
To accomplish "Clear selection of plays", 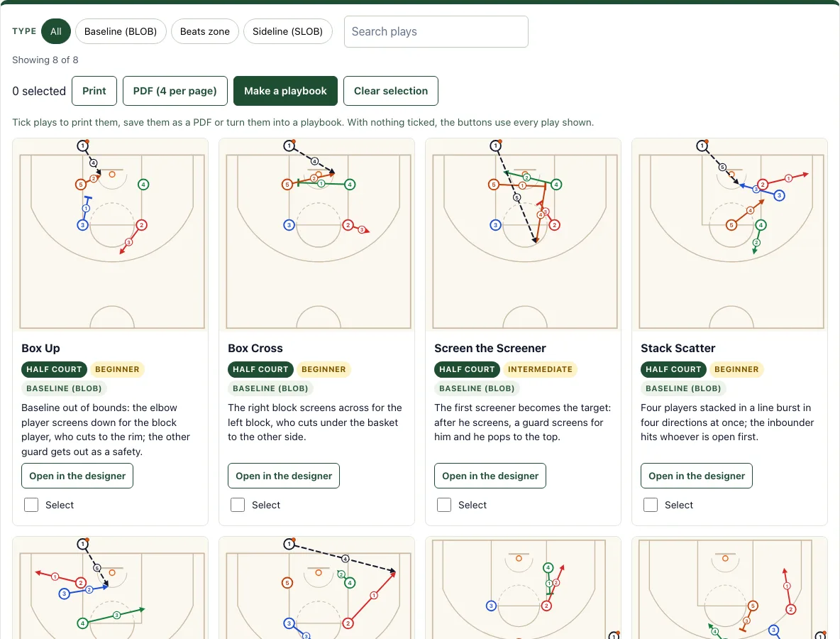I will tap(390, 91).
